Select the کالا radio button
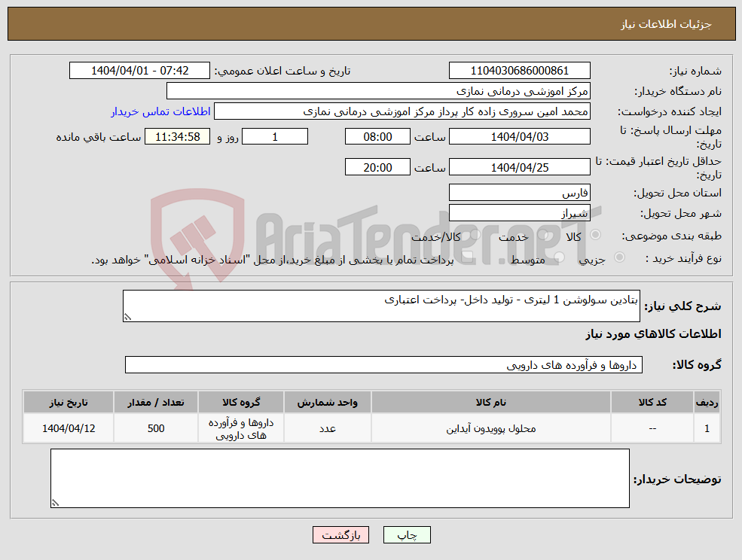Screen dimensions: 742x560 coord(596,235)
